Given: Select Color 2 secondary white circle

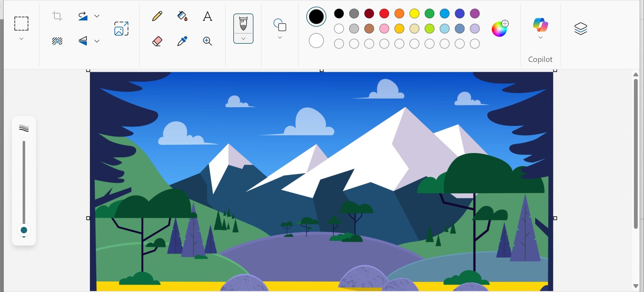Looking at the screenshot, I should pos(316,41).
